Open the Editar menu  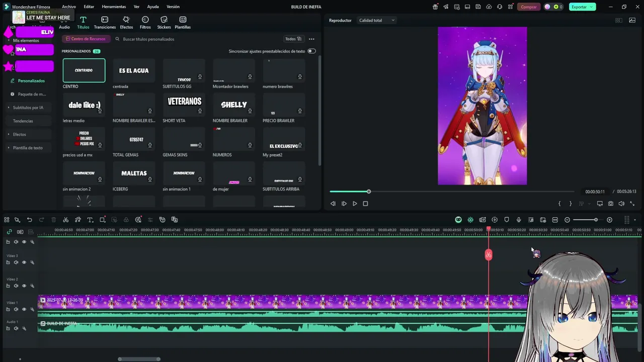89,7
